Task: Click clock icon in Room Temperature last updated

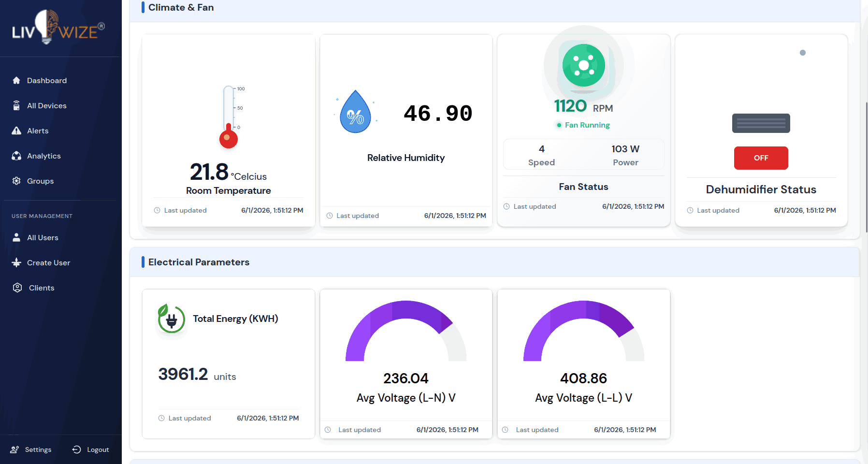Action: 157,210
